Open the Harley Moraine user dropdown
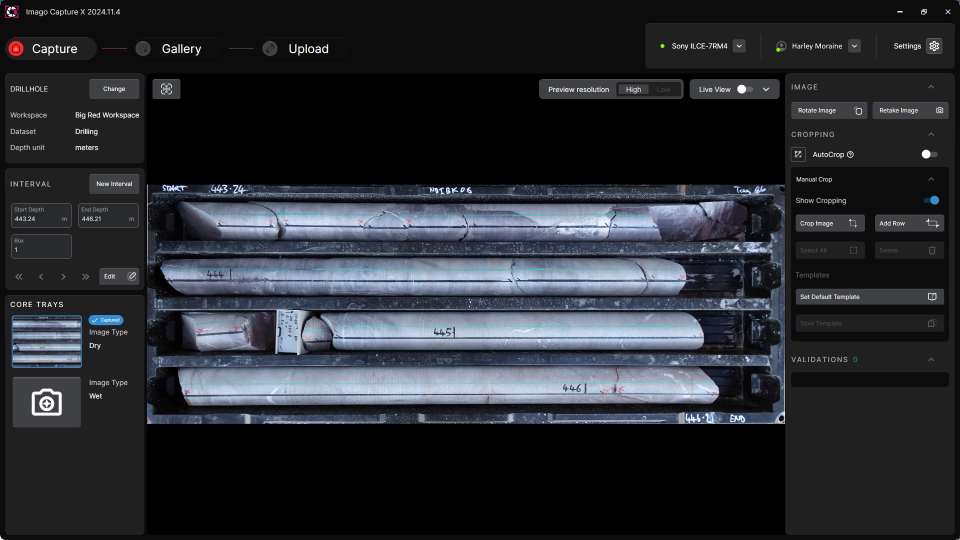This screenshot has width=960, height=540. [854, 46]
